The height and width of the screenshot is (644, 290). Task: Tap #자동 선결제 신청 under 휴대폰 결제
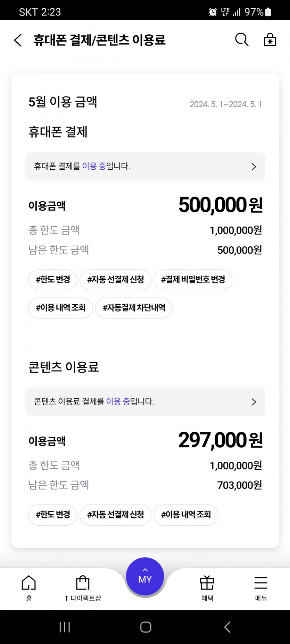tap(115, 280)
